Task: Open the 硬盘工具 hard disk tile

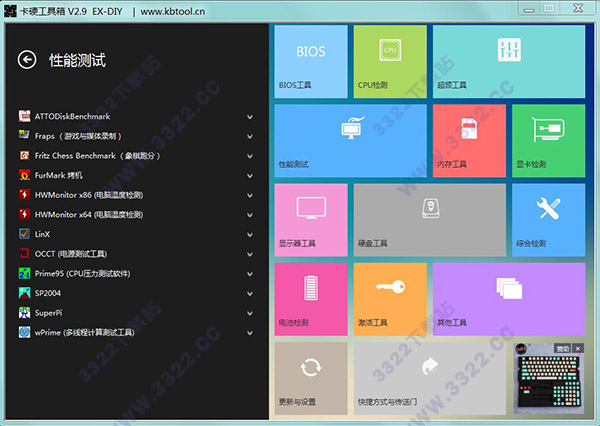Action: 430,220
